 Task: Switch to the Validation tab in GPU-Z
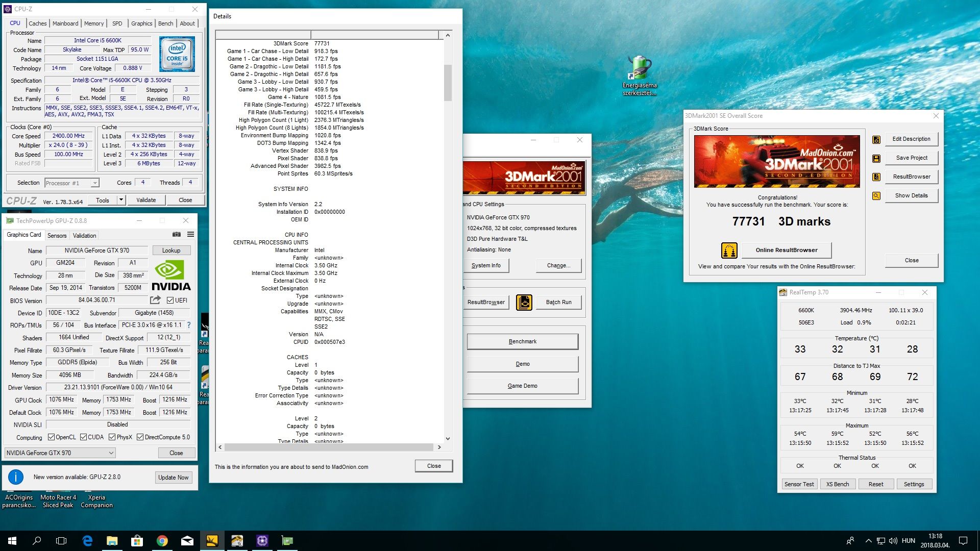[x=84, y=236]
